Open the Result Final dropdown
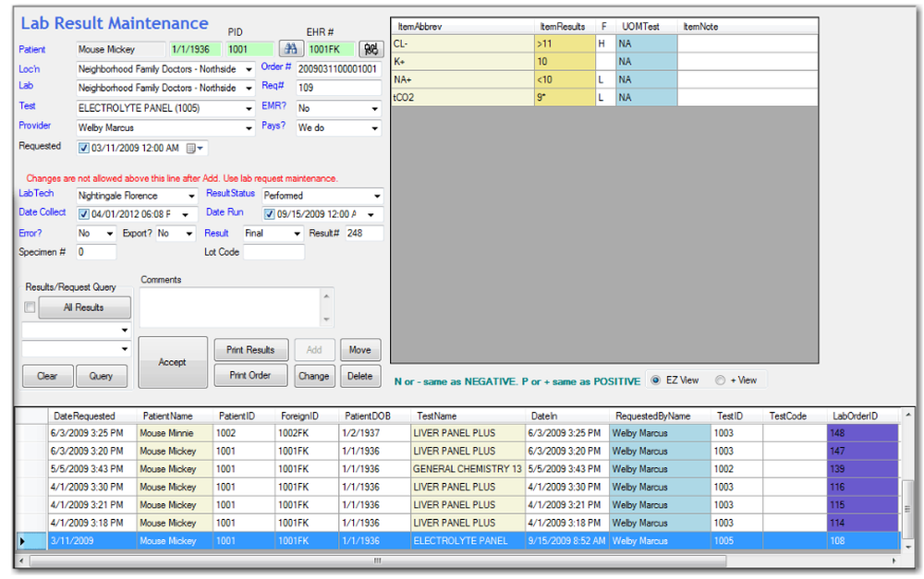Viewport: 924px width, 579px height. [x=297, y=234]
